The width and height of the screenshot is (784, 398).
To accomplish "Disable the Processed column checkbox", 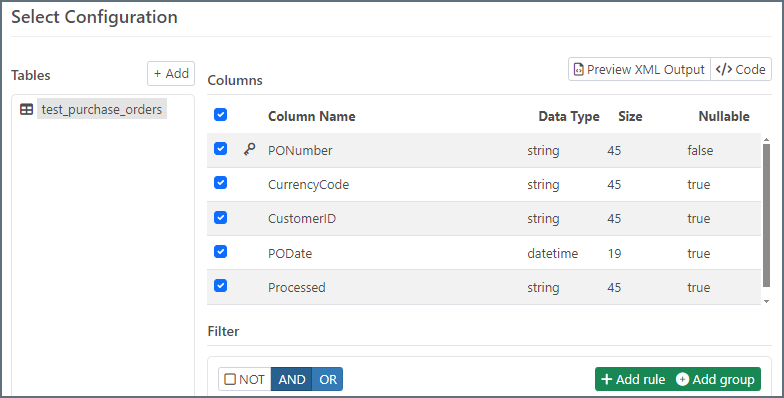I will pyautogui.click(x=220, y=286).
